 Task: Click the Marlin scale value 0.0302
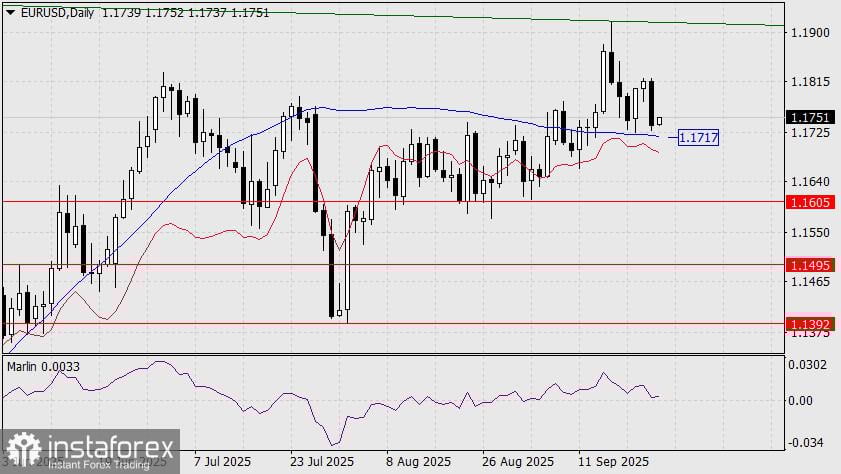807,365
